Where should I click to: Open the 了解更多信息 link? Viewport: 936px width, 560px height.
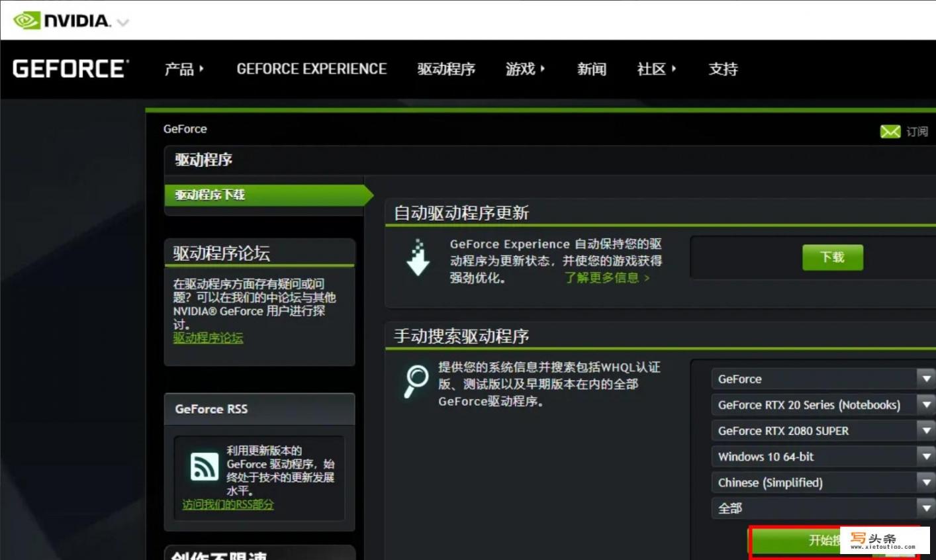point(606,278)
